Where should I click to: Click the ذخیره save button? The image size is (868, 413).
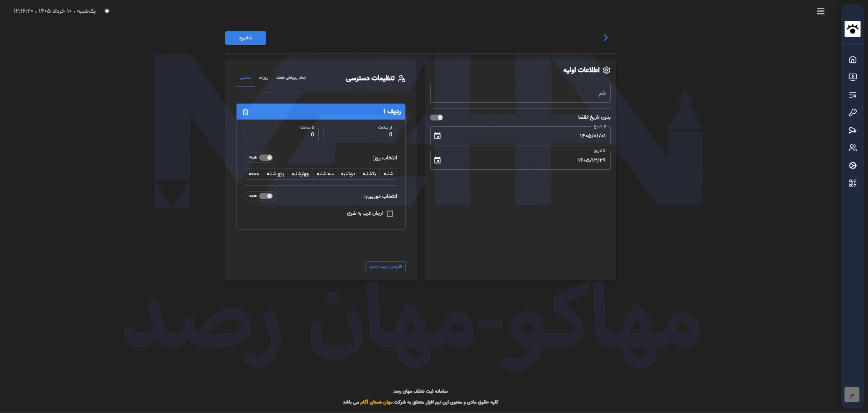[x=246, y=38]
